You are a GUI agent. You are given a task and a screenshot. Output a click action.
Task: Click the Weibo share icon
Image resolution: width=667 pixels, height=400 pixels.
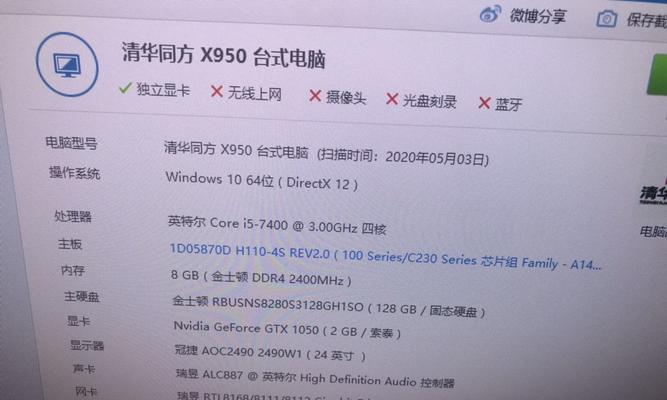490,14
